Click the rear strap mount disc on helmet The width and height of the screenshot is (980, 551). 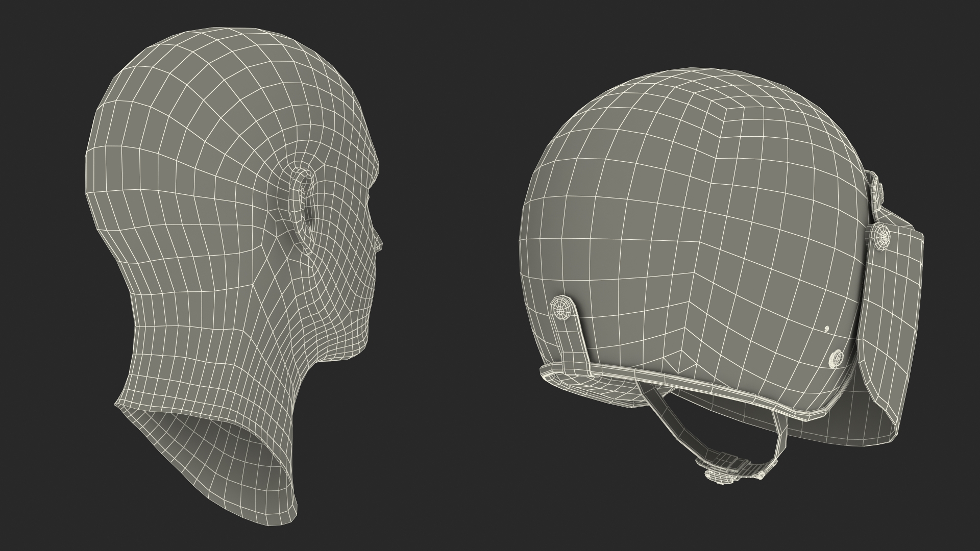[562, 308]
